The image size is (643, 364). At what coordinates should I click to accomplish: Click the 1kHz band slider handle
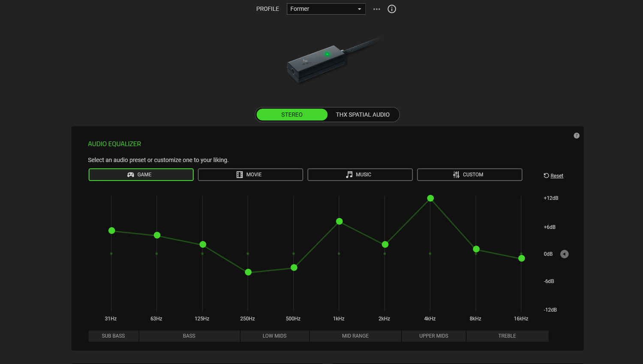(x=339, y=221)
